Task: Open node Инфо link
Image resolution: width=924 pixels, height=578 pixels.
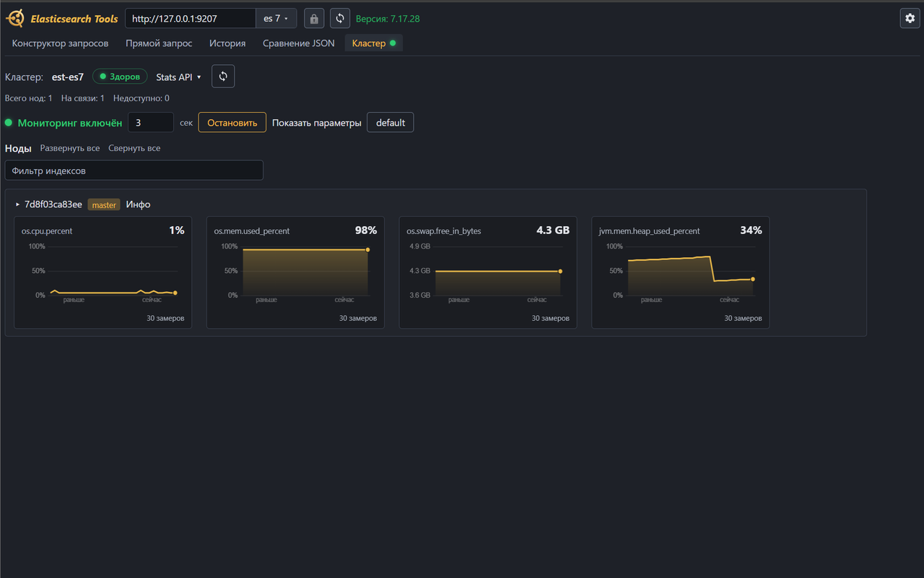Action: coord(139,204)
